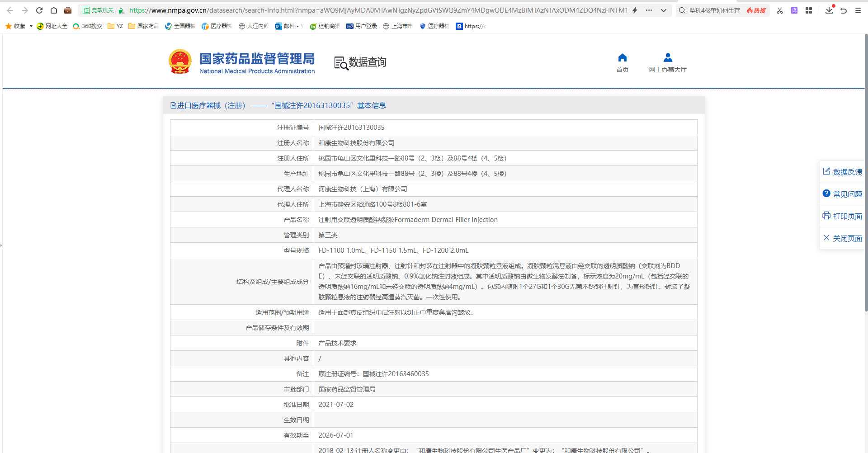
Task: Click the 产品技术要求 attachment value
Action: (337, 343)
